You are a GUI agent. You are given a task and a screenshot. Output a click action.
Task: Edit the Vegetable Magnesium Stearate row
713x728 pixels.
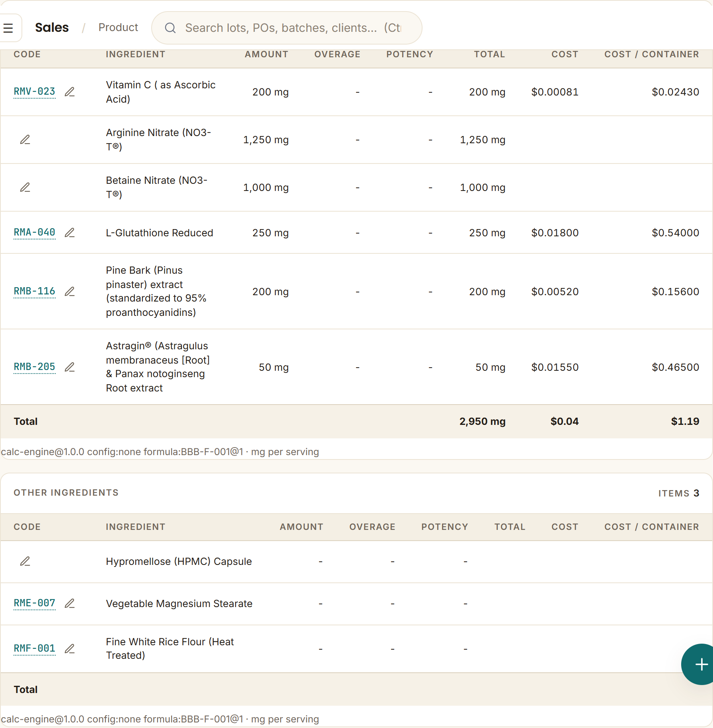(x=70, y=603)
